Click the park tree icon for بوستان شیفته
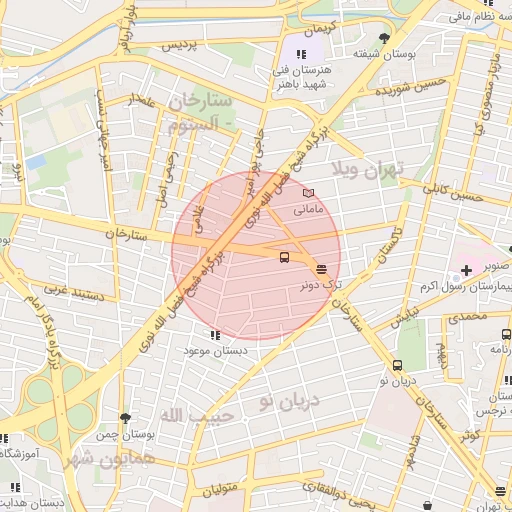Screen dimensions: 512x512 click(384, 39)
